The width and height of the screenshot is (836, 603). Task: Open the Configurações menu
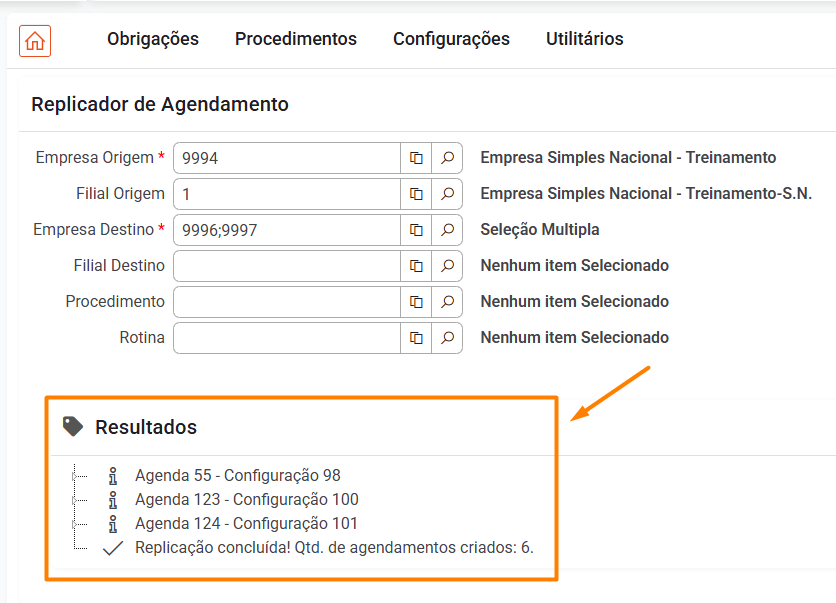coord(451,39)
